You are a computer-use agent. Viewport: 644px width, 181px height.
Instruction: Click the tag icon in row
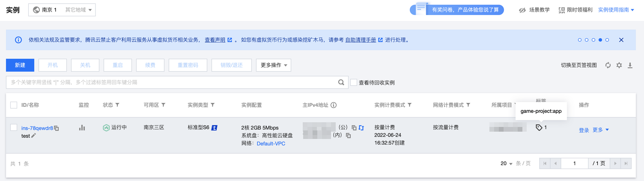tap(539, 127)
